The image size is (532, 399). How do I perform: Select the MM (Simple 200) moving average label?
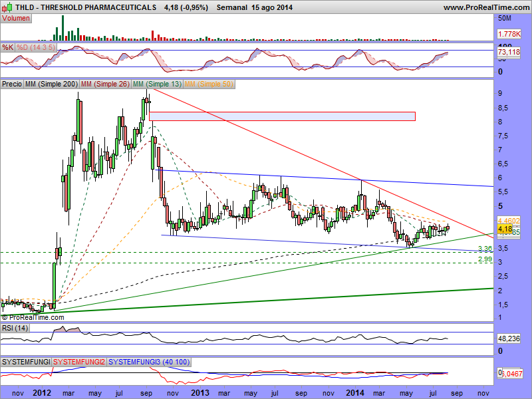(51, 84)
